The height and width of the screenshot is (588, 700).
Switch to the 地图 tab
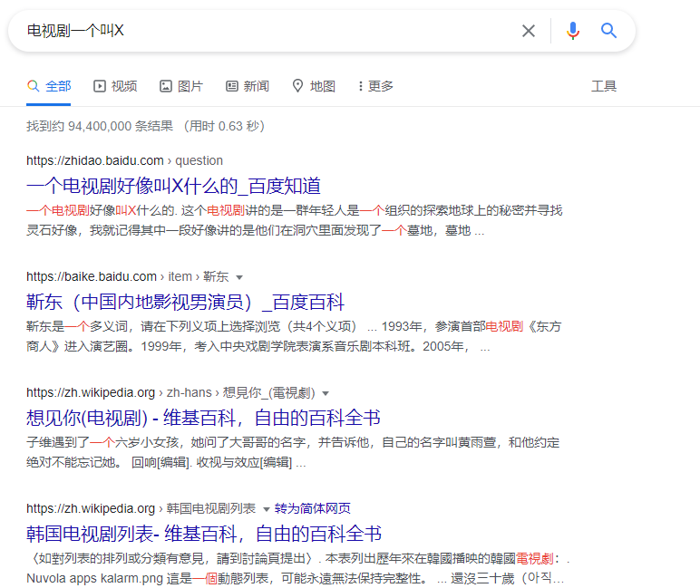[x=314, y=86]
